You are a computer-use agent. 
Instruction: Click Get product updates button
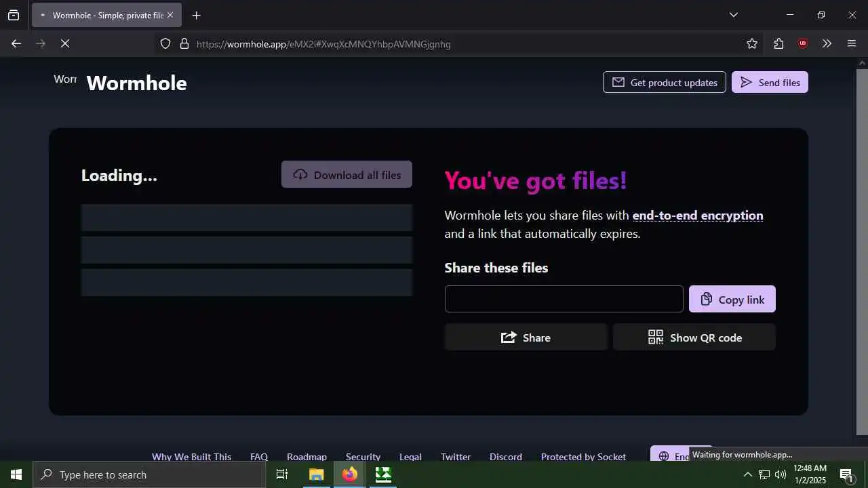click(665, 82)
